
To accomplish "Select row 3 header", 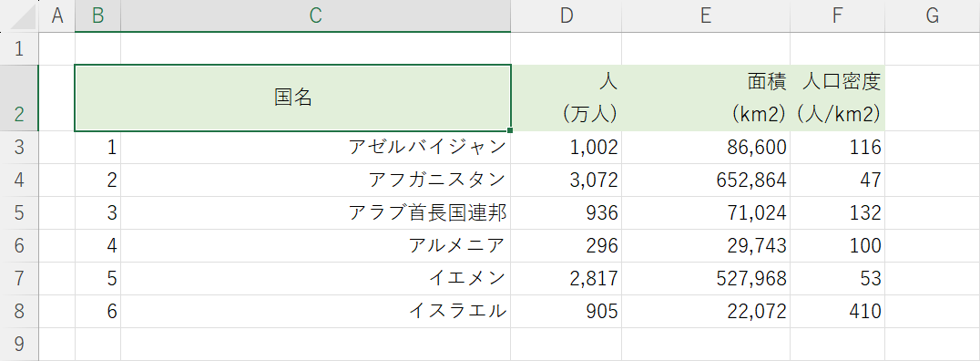I will click(19, 147).
